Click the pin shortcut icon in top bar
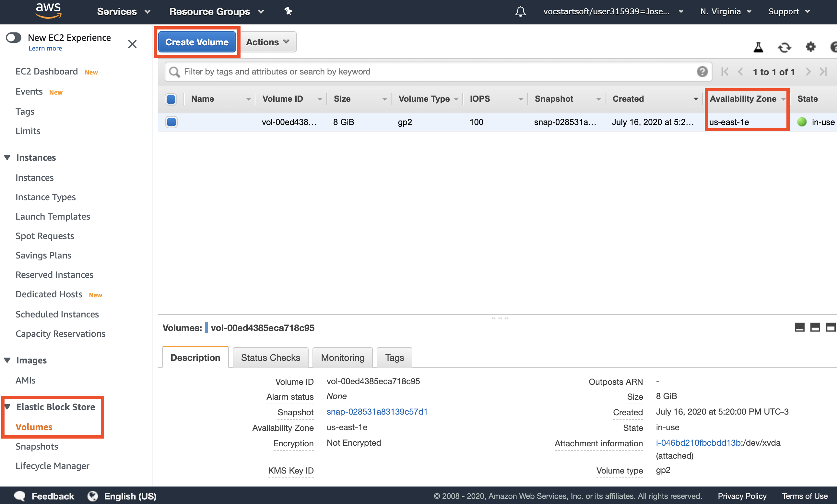The width and height of the screenshot is (837, 504). tap(288, 12)
